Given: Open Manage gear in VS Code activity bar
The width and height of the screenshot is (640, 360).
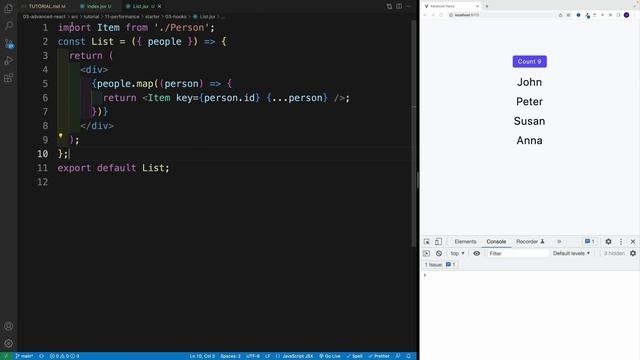Looking at the screenshot, I should tap(9, 343).
